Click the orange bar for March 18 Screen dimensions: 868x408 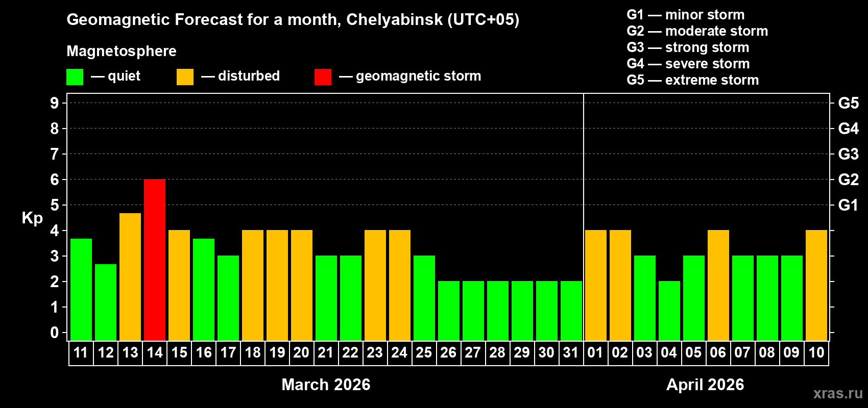pos(253,286)
